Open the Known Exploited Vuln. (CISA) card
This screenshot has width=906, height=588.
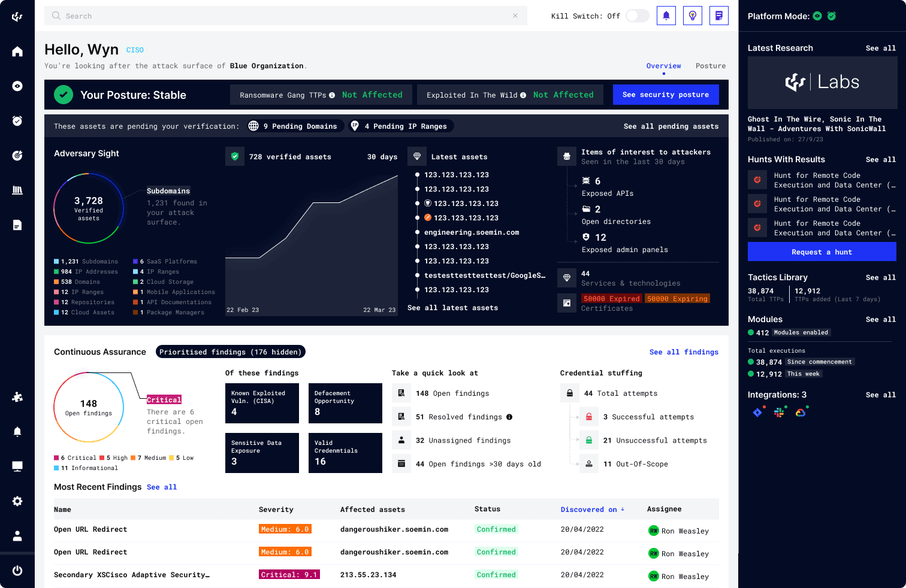click(x=262, y=403)
